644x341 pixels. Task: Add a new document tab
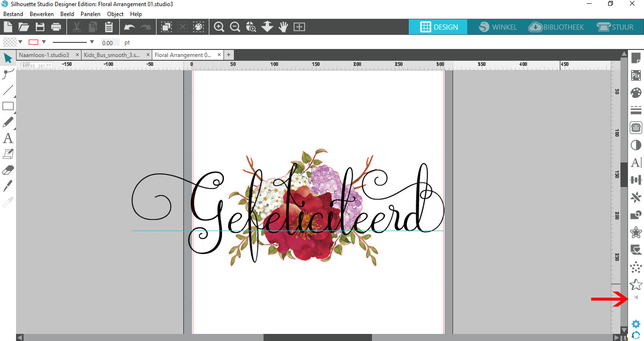[229, 55]
